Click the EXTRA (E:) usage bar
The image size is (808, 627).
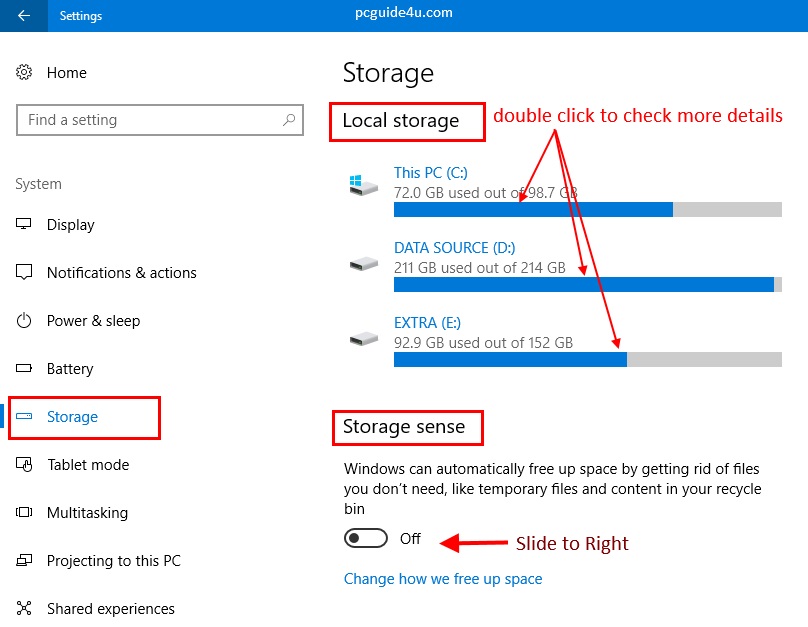click(x=587, y=359)
